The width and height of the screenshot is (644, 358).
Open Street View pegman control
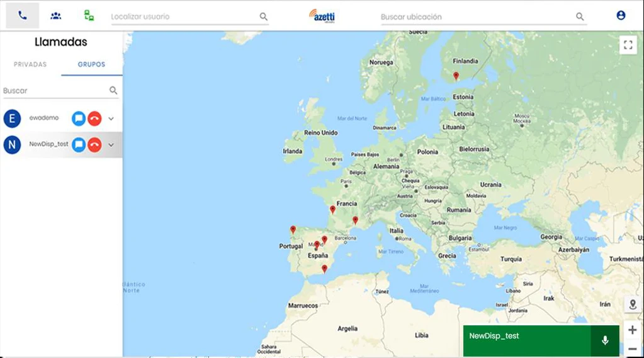coord(633,304)
